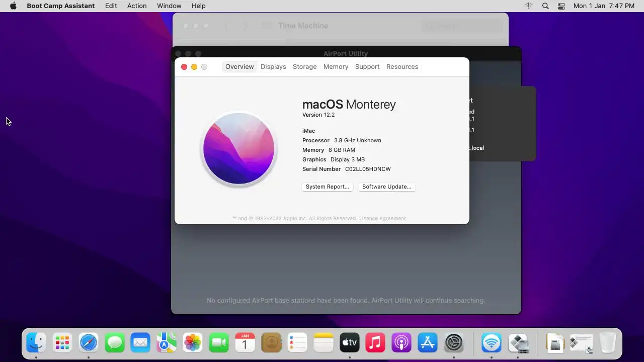
Task: Open Music from the Dock
Action: click(x=375, y=343)
